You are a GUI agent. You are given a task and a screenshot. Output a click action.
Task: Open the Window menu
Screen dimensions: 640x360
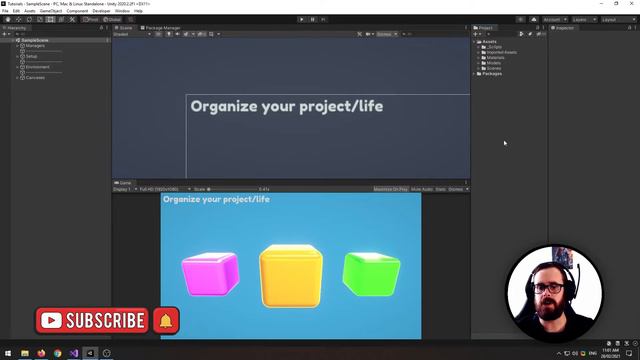click(122, 11)
